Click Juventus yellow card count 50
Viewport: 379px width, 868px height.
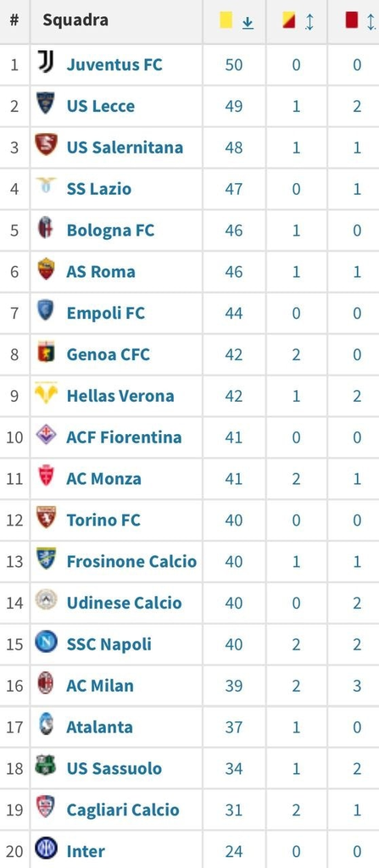click(x=234, y=64)
